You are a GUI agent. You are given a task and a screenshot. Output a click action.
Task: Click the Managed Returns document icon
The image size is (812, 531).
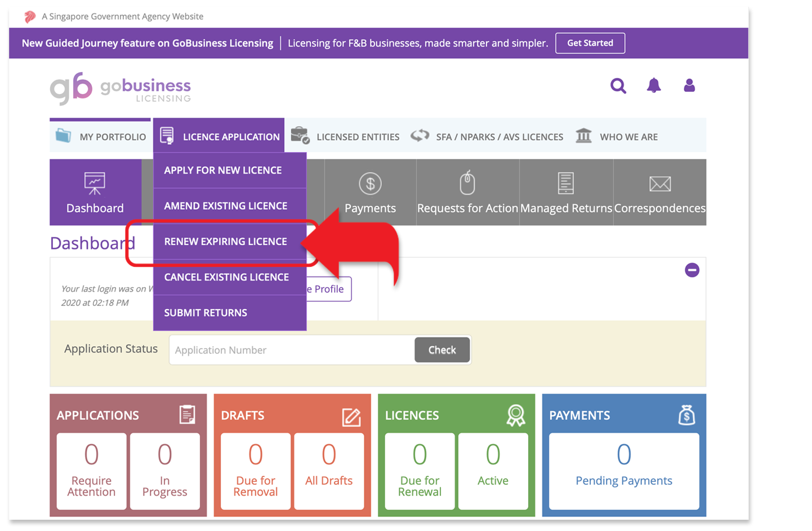coord(566,183)
